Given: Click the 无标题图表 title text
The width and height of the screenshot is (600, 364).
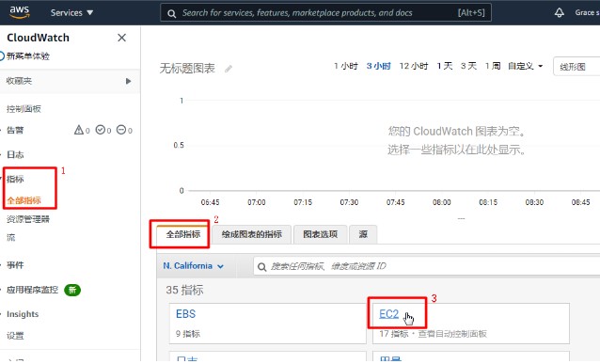Looking at the screenshot, I should [x=187, y=69].
